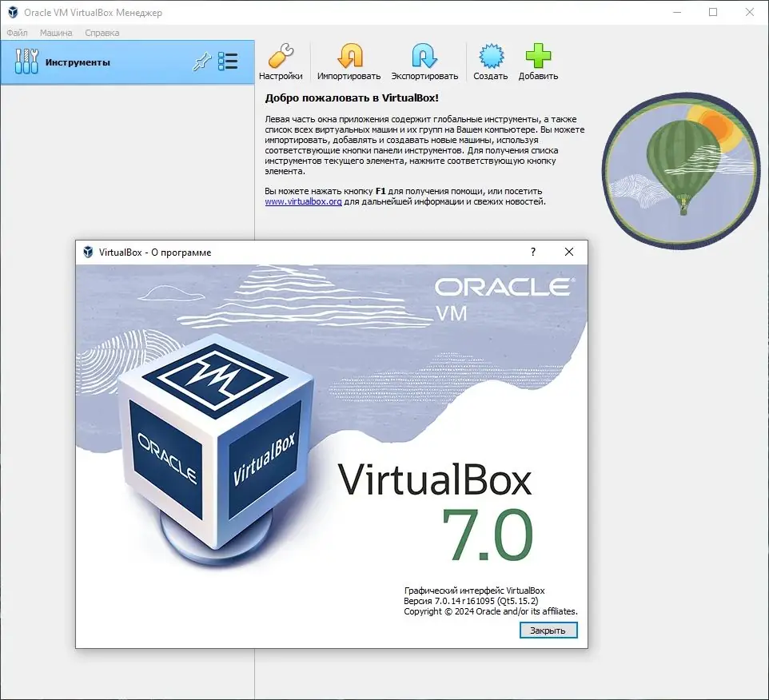Click the heading Добро пожаловать в VirtualBox!
The image size is (769, 700).
click(352, 97)
